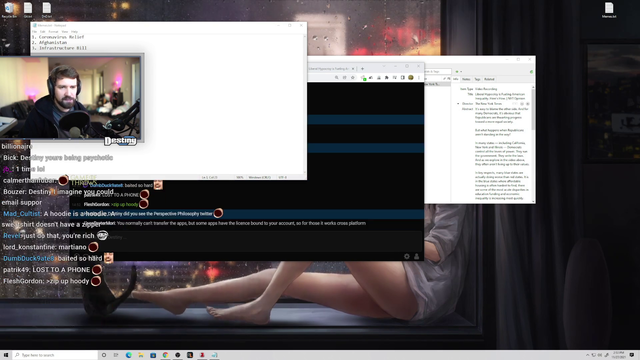This screenshot has height=360, width=640.
Task: Open Cortana circle icon on taskbar
Action: pos(104,355)
